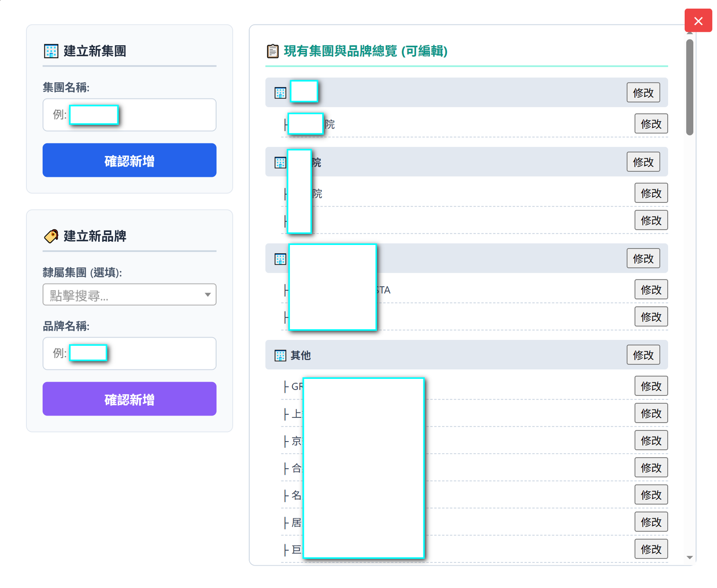Image resolution: width=717 pixels, height=588 pixels.
Task: Click the building icon beside 建立新集團
Action: 51,51
